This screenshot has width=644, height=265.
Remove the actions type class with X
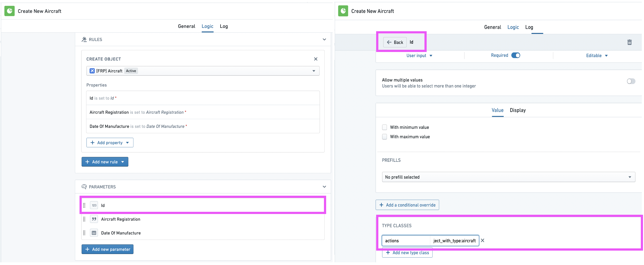483,240
